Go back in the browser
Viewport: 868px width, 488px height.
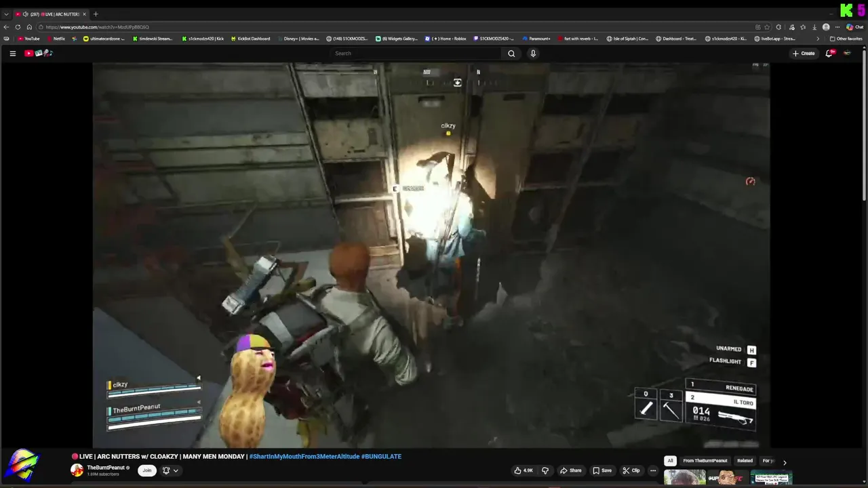pyautogui.click(x=7, y=27)
